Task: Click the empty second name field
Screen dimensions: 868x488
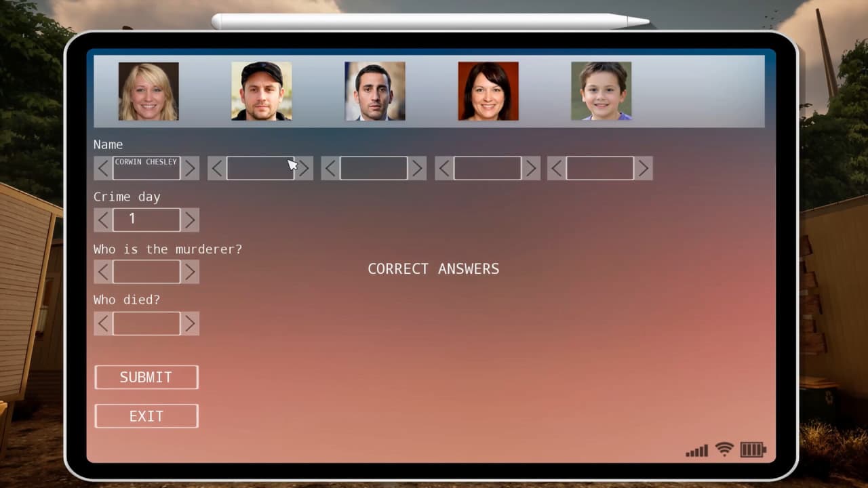Action: click(260, 167)
